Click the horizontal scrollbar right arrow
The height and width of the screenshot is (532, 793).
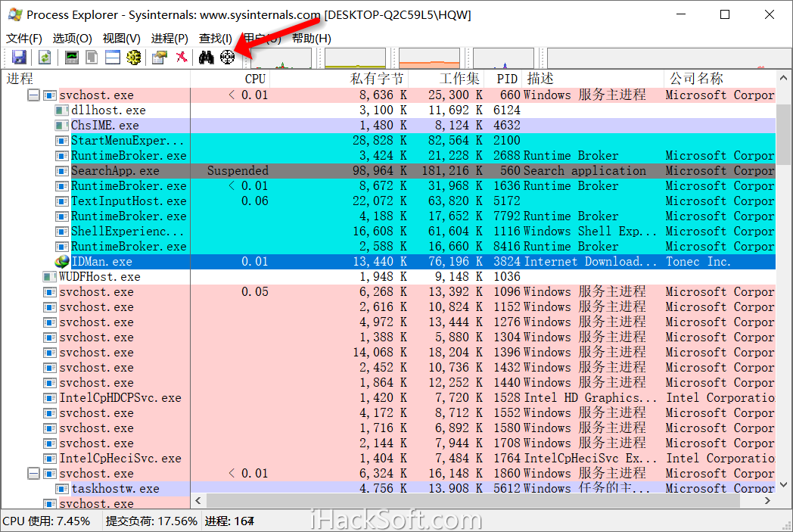pyautogui.click(x=767, y=501)
